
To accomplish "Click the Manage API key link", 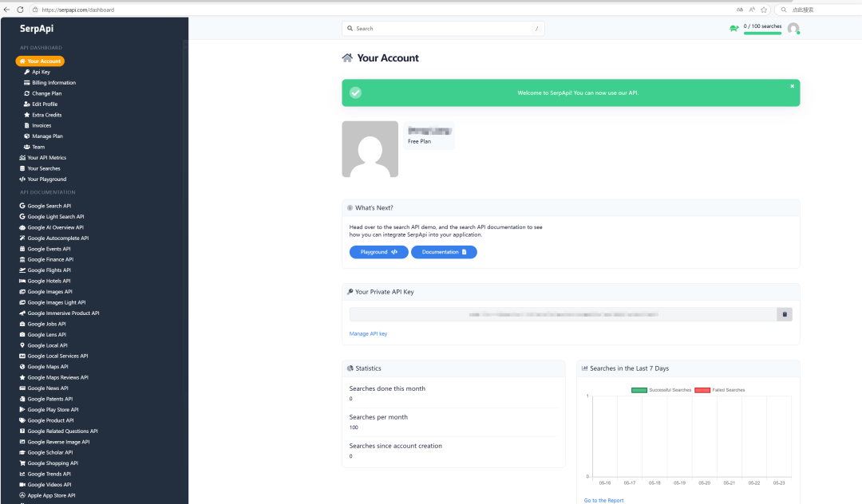I will pos(368,334).
